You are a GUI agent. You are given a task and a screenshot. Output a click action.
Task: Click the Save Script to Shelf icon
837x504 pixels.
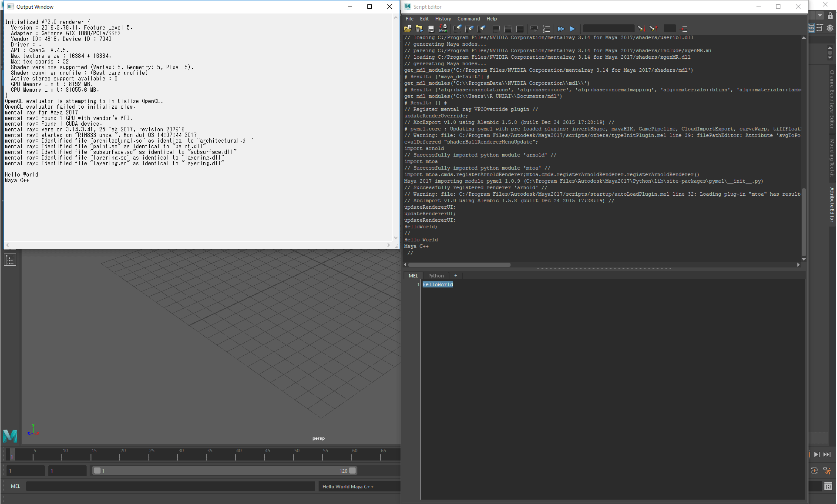pos(443,29)
